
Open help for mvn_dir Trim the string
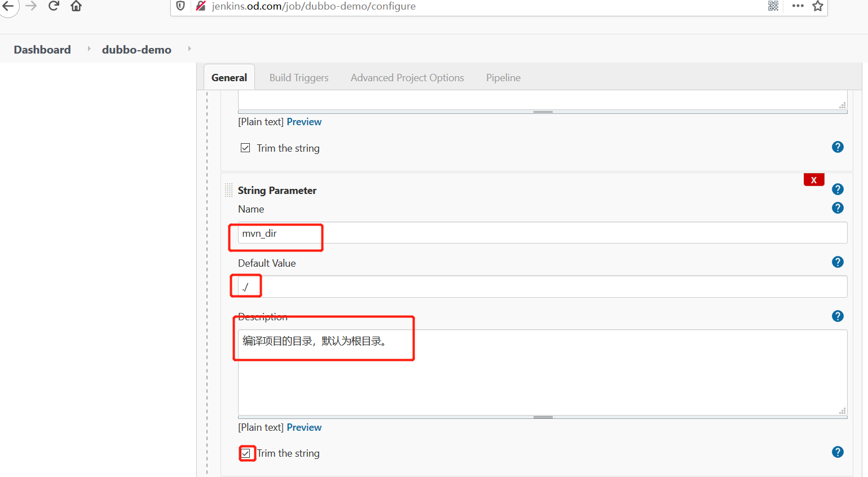tap(838, 452)
